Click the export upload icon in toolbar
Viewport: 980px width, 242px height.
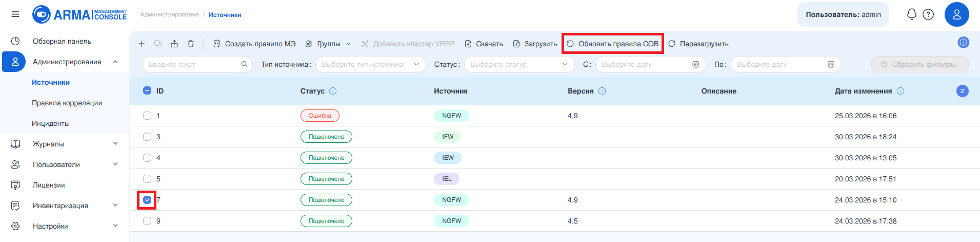(x=174, y=44)
